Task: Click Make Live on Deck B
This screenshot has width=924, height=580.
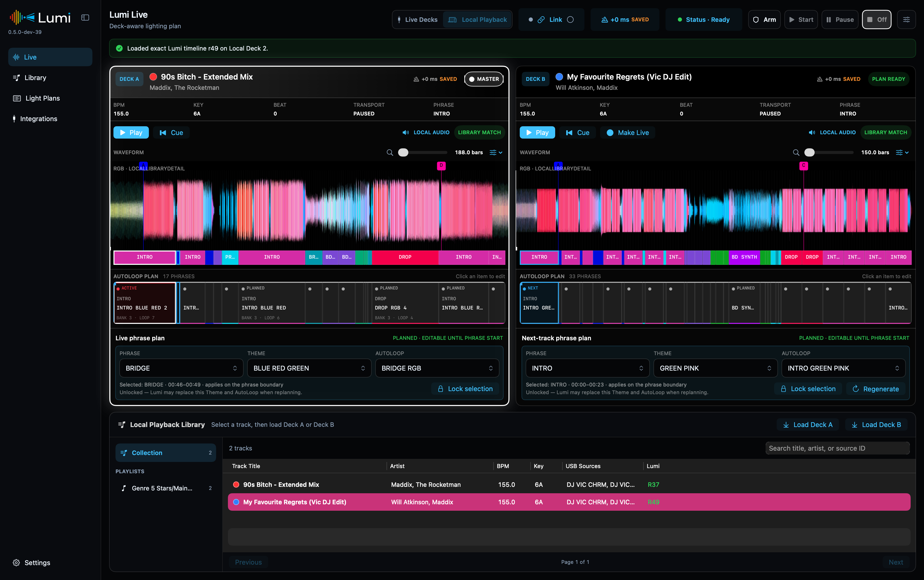Action: [628, 132]
